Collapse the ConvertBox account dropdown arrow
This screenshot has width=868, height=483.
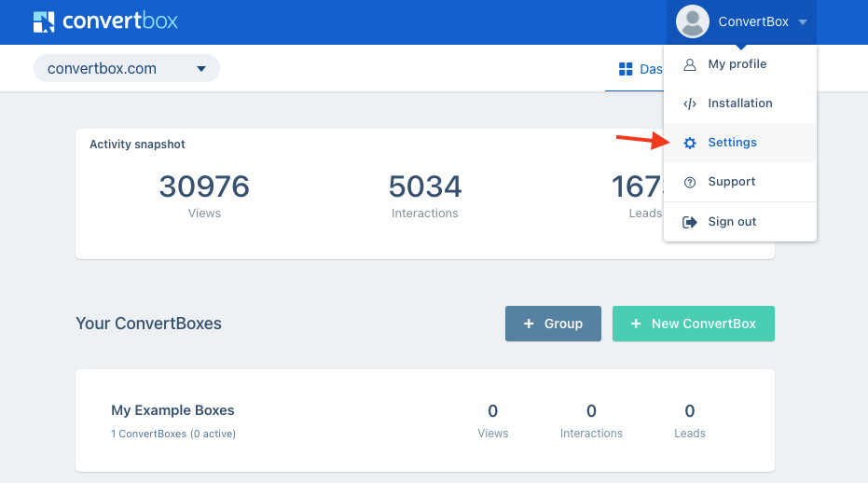point(802,22)
